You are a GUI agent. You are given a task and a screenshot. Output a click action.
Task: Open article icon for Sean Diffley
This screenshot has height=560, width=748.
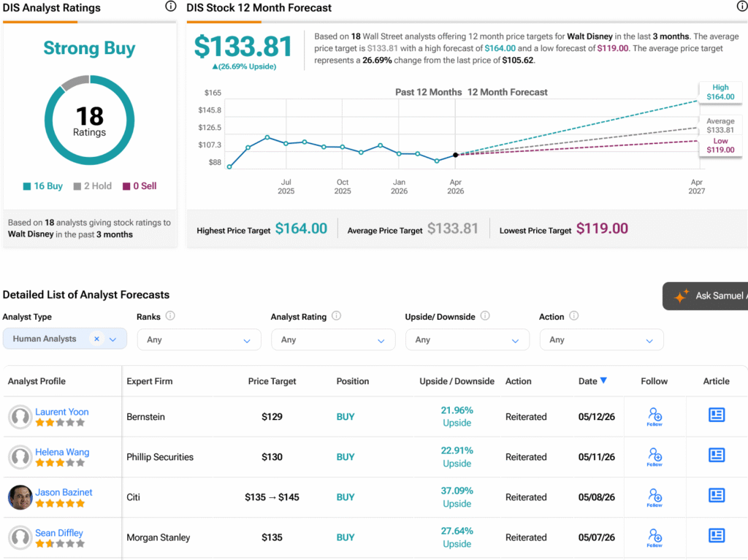tap(716, 536)
